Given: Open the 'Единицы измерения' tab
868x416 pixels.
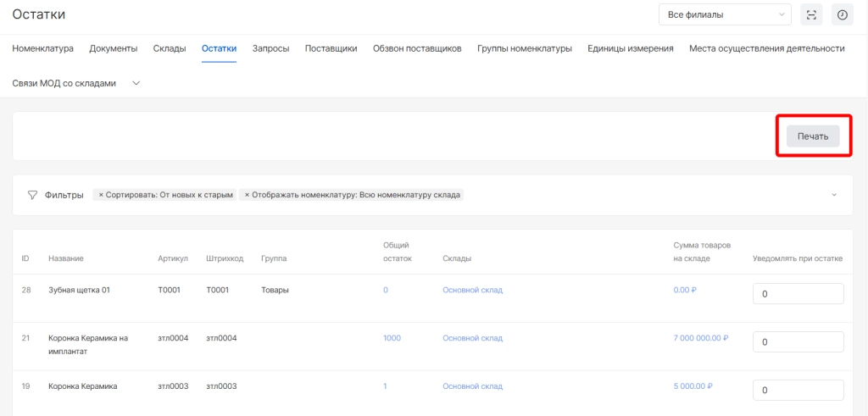Looking at the screenshot, I should (630, 48).
